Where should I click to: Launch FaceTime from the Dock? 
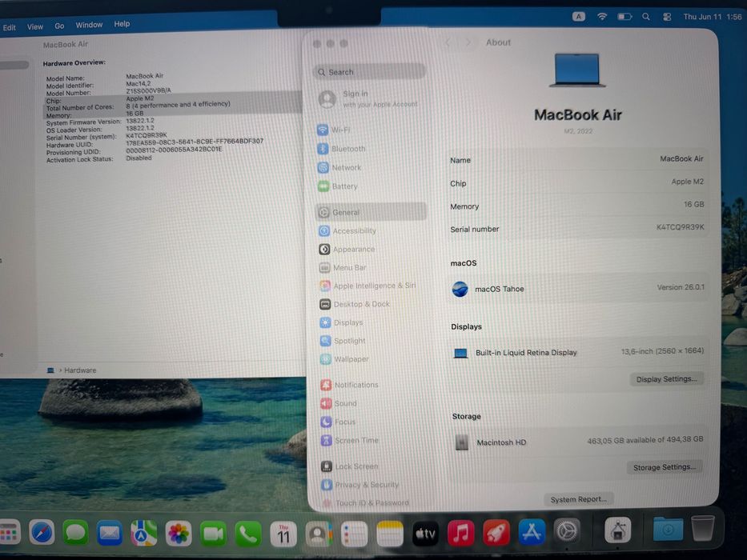pos(213,534)
